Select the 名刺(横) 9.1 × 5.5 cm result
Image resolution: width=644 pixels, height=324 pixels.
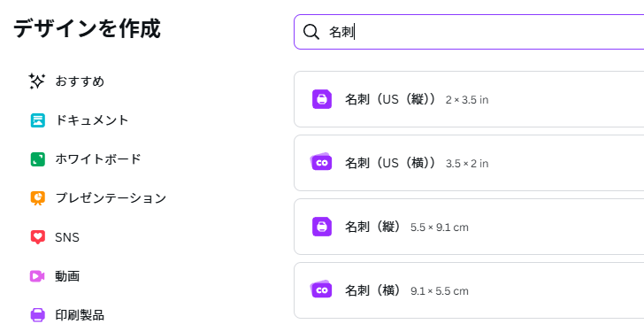(x=469, y=290)
